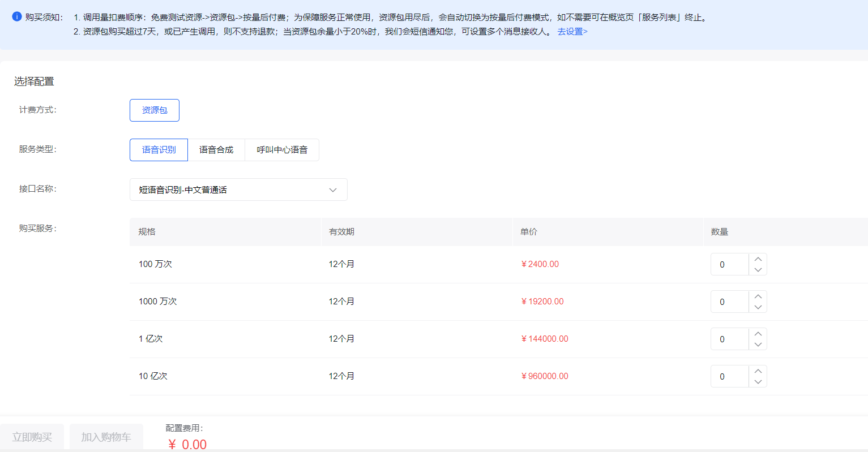This screenshot has height=452, width=868.
Task: Decrease quantity for the 100 万次 package
Action: [758, 270]
